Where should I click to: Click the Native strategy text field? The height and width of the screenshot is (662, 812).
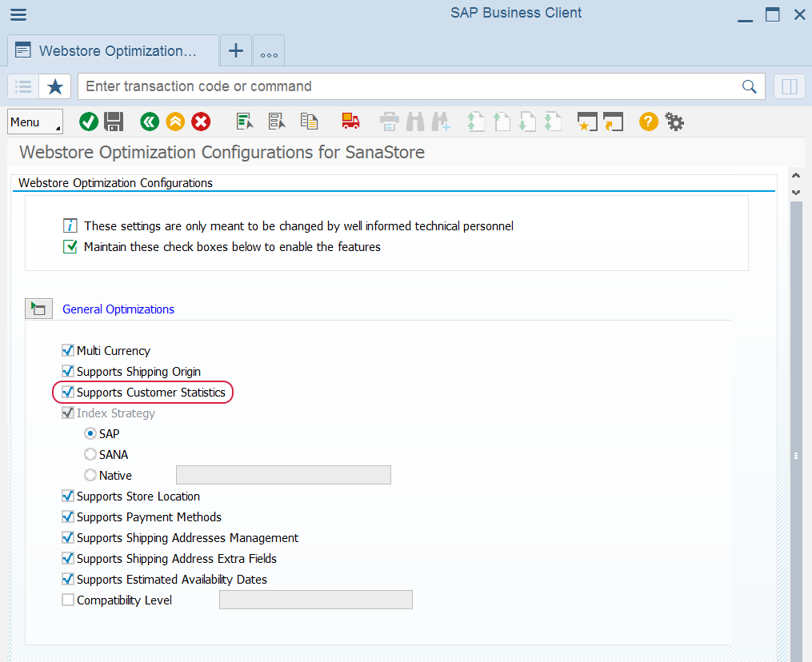[283, 475]
